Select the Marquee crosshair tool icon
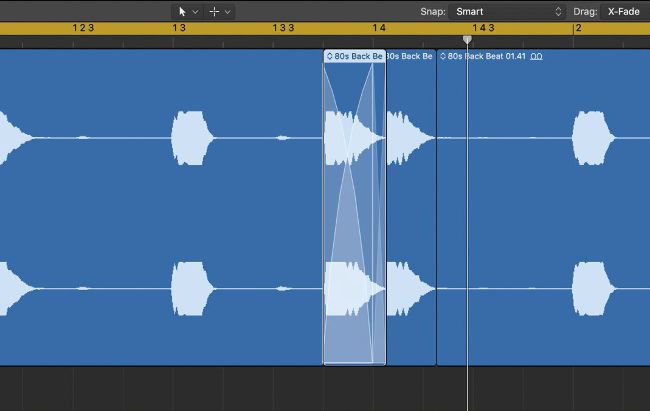The image size is (650, 411). pos(214,12)
